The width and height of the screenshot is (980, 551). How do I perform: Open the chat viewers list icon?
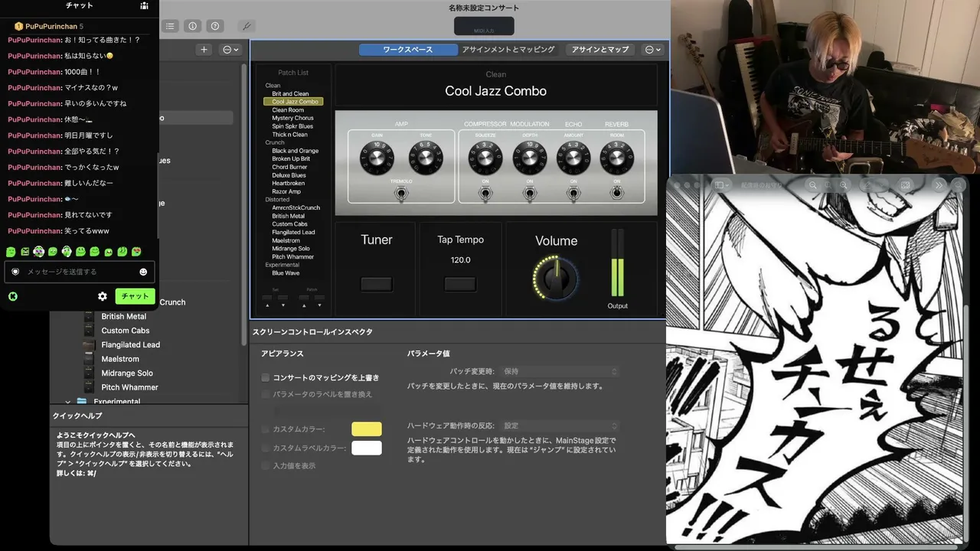click(x=144, y=5)
